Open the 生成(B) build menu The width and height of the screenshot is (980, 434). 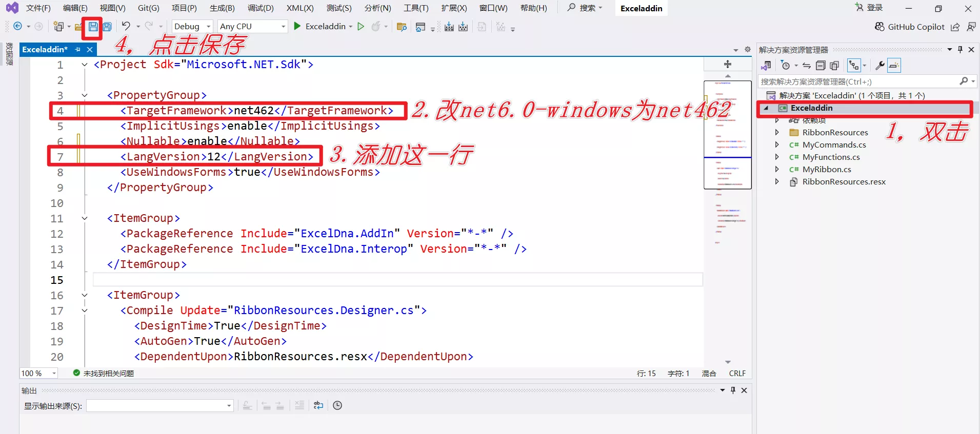point(222,8)
